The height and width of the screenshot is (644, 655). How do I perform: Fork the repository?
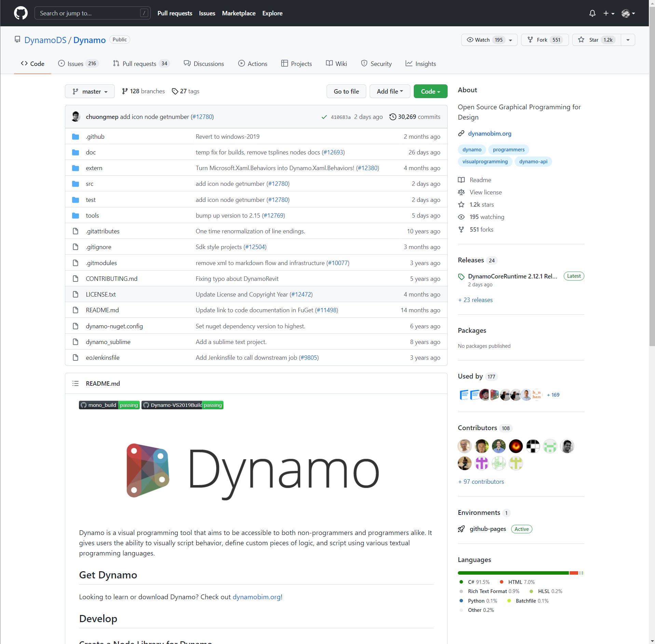tap(544, 40)
